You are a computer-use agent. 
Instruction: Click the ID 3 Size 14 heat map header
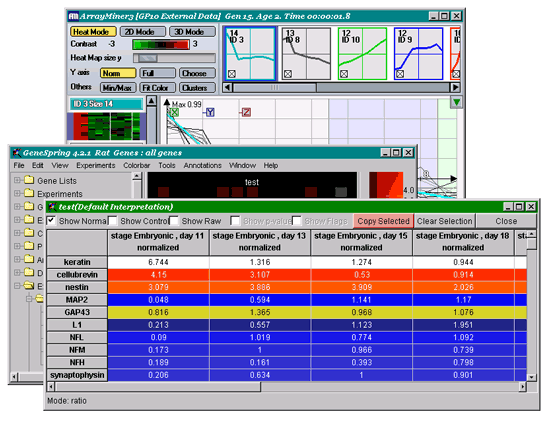pos(107,104)
